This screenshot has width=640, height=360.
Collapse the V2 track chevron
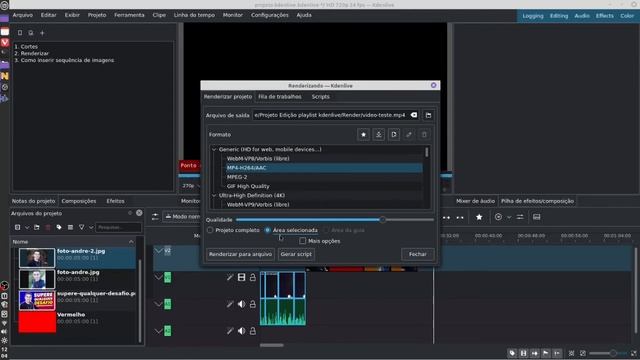pos(158,251)
